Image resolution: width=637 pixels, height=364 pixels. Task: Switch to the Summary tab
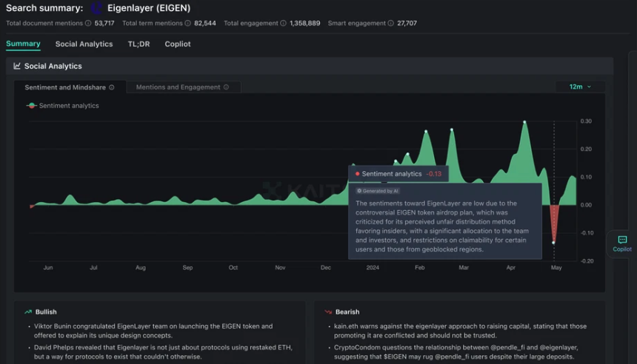(x=23, y=44)
